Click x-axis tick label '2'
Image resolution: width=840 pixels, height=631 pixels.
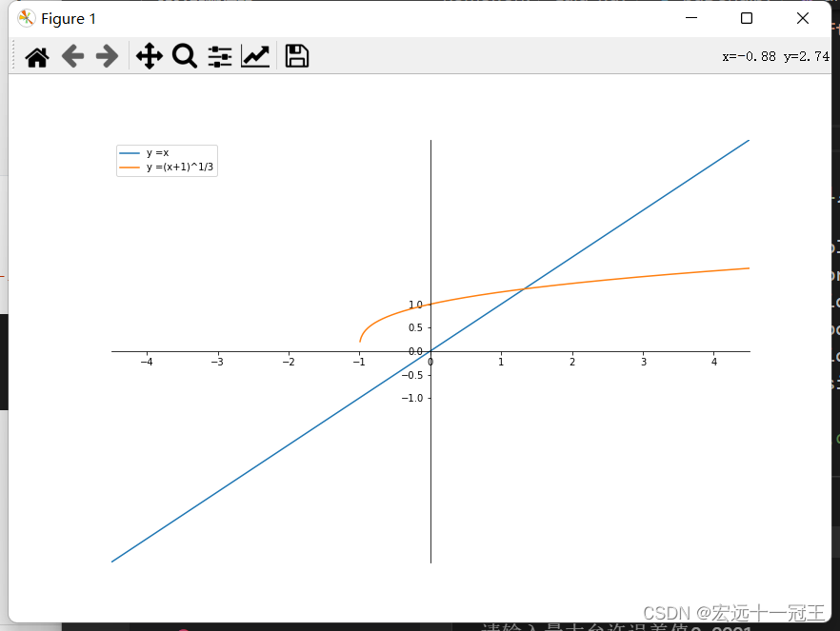572,363
